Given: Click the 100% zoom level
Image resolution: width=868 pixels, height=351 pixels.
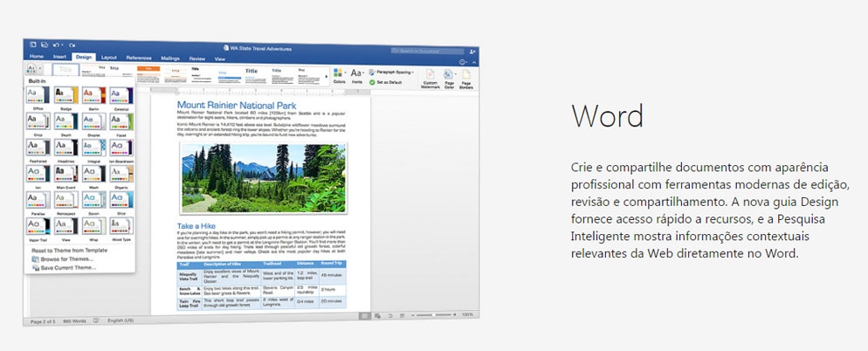Looking at the screenshot, I should (467, 314).
